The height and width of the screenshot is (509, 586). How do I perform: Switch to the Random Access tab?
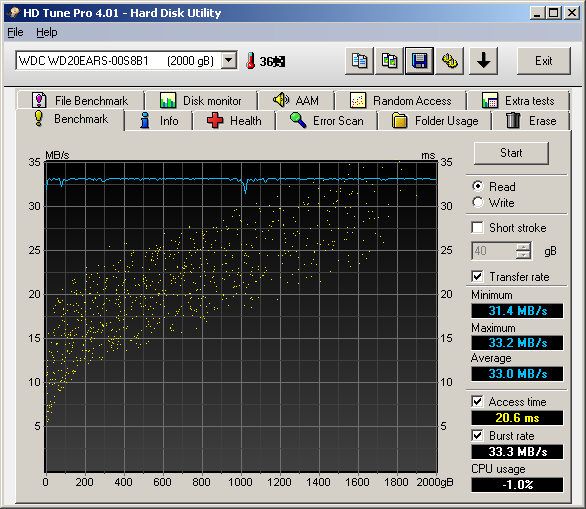coord(400,101)
